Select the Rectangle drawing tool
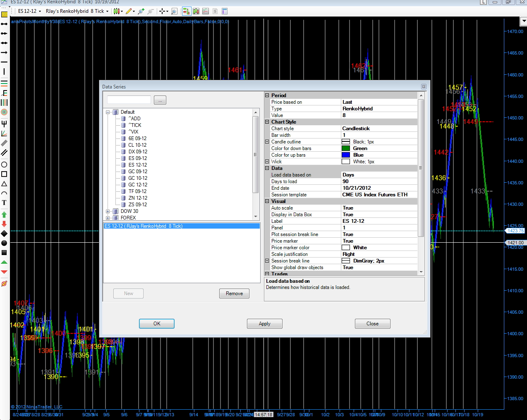Image resolution: width=527 pixels, height=420 pixels. pos(4,174)
